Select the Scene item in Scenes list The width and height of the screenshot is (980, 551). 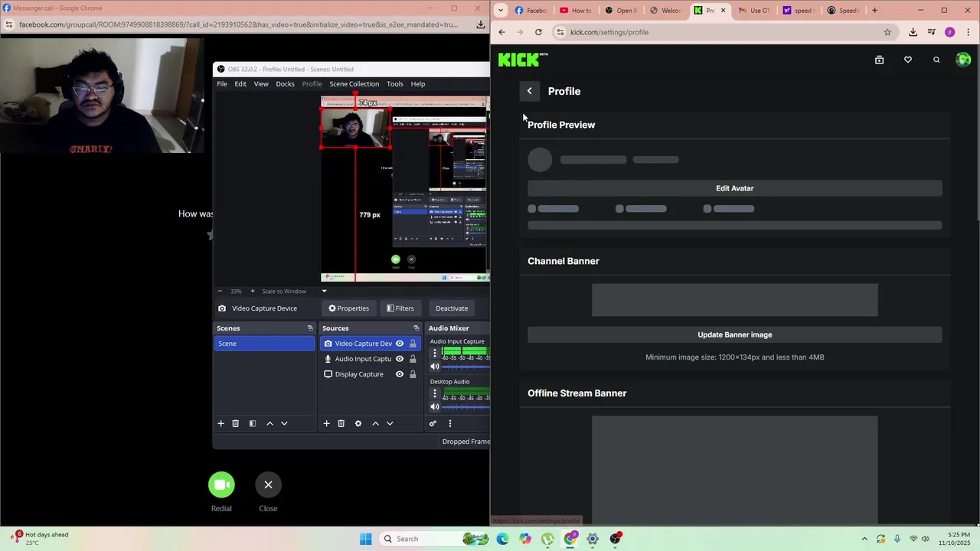pos(264,344)
